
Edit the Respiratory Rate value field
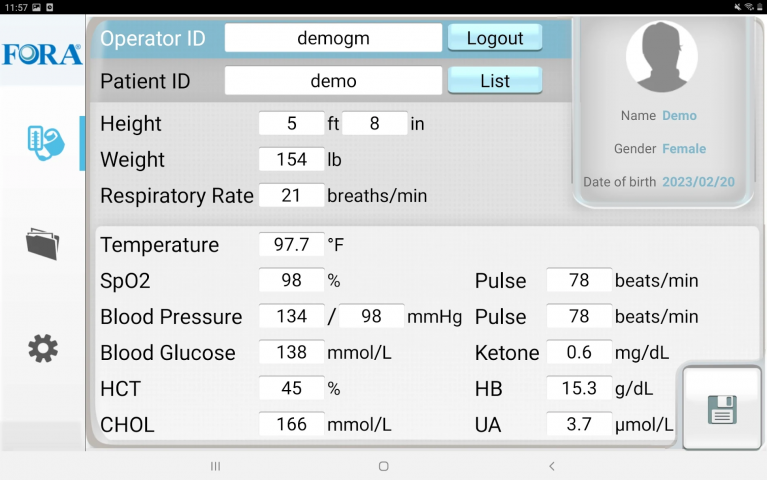(291, 196)
